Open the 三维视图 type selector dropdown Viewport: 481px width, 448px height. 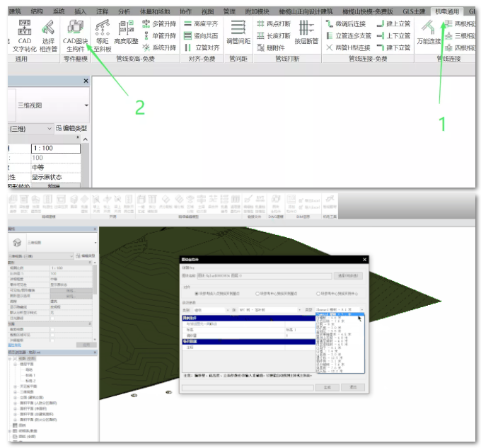86,105
